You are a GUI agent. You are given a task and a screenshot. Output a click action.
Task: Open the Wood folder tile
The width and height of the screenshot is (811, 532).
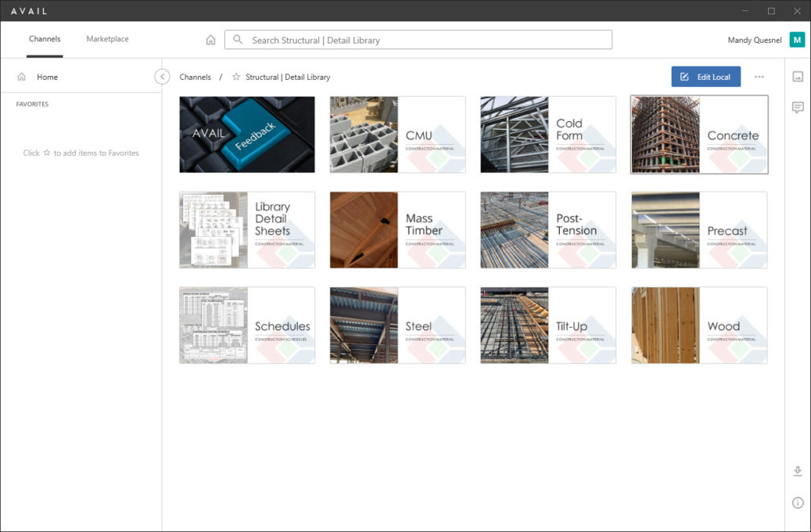point(699,325)
